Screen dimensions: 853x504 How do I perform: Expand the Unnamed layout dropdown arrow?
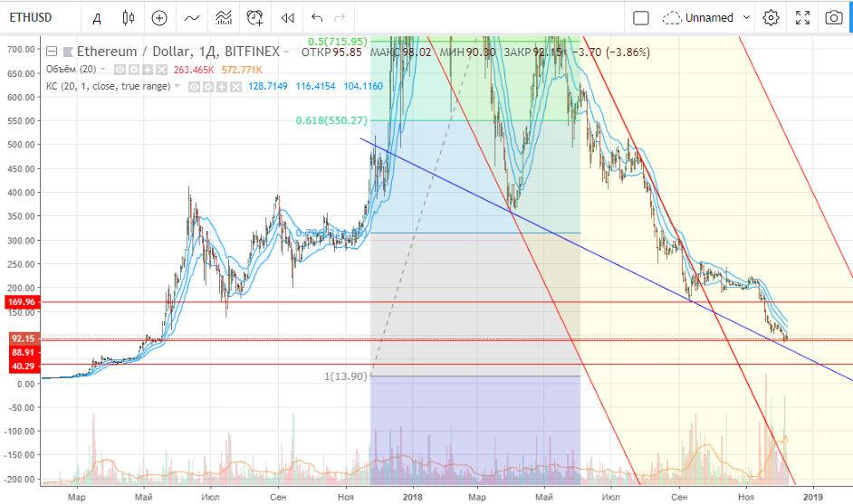point(747,17)
